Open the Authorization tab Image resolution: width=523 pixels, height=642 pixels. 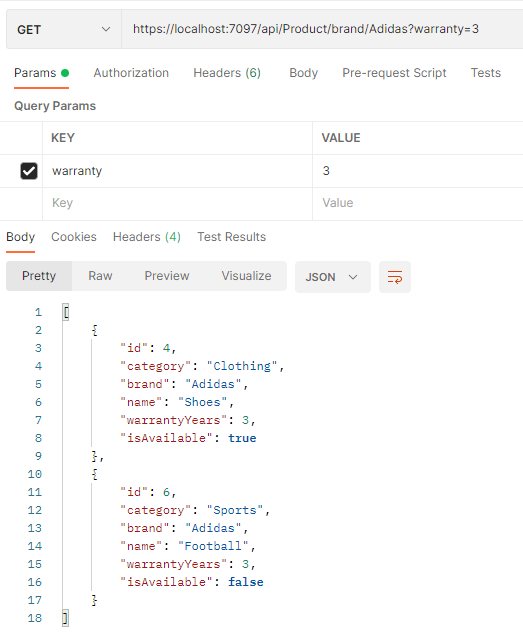point(131,73)
